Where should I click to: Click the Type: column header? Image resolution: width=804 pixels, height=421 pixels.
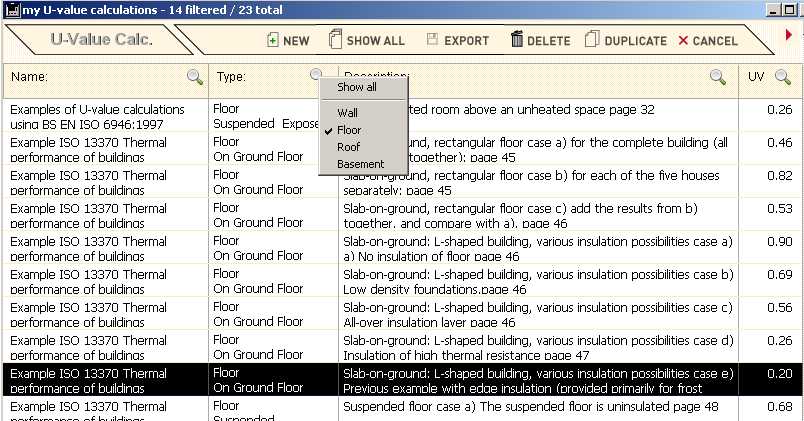(x=231, y=77)
